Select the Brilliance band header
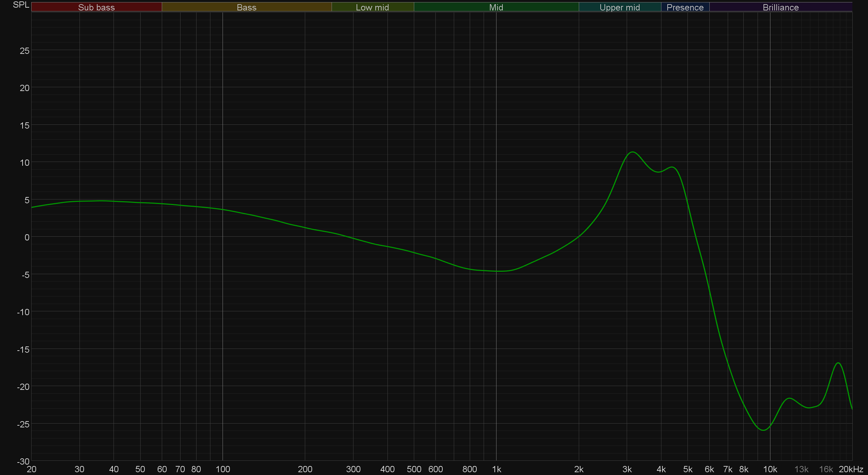Viewport: 868px width, 475px height. tap(781, 7)
